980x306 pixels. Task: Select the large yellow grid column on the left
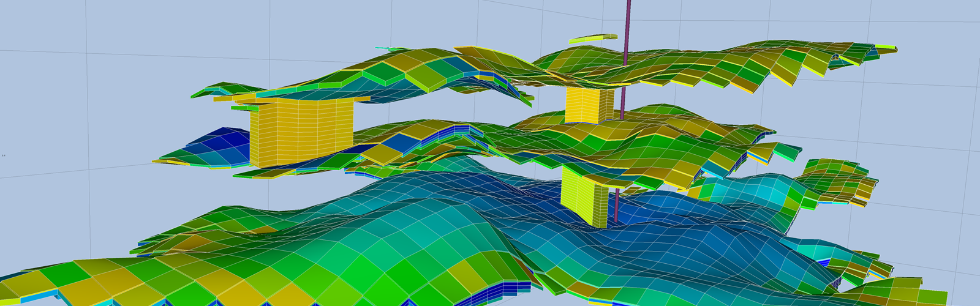[x=301, y=133]
